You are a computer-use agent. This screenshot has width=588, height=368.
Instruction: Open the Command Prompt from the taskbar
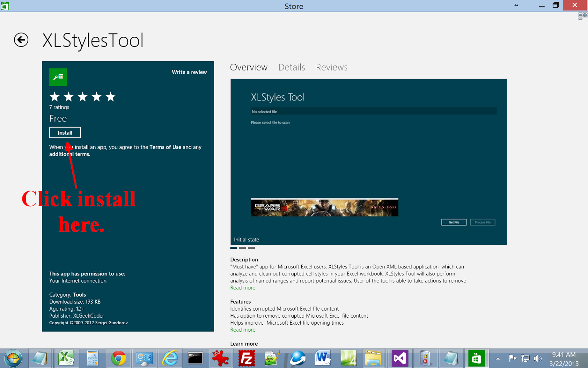(195, 358)
